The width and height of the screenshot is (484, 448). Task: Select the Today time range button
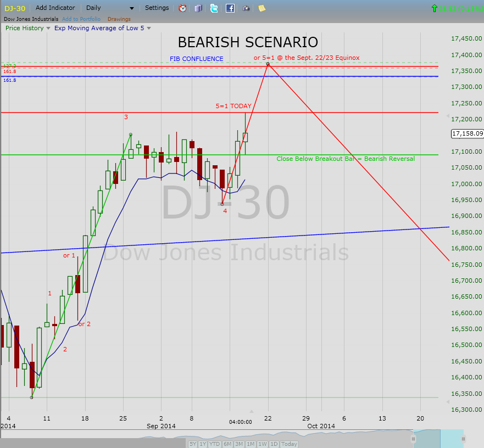(x=289, y=444)
